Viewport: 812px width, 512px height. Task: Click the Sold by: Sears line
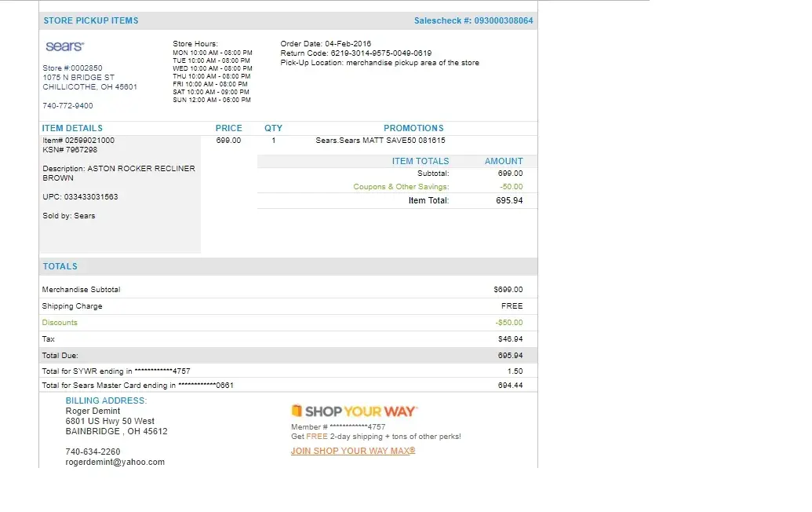coord(69,216)
